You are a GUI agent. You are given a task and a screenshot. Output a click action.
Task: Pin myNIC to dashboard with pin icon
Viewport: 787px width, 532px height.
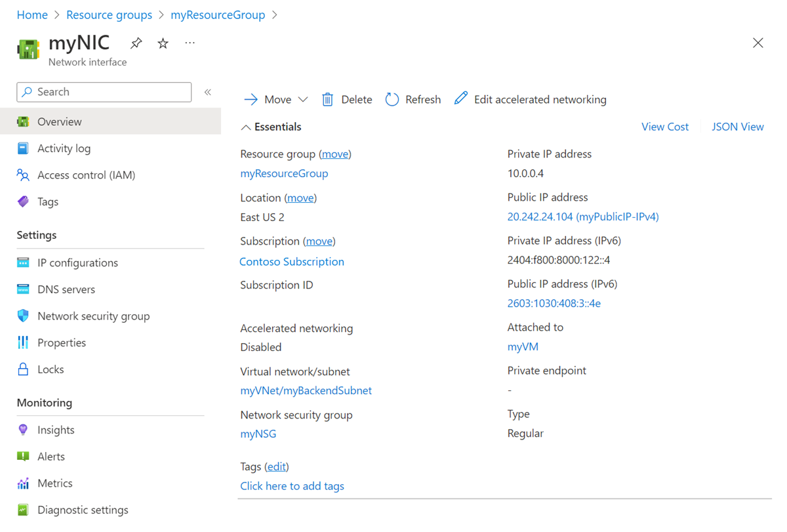click(136, 43)
